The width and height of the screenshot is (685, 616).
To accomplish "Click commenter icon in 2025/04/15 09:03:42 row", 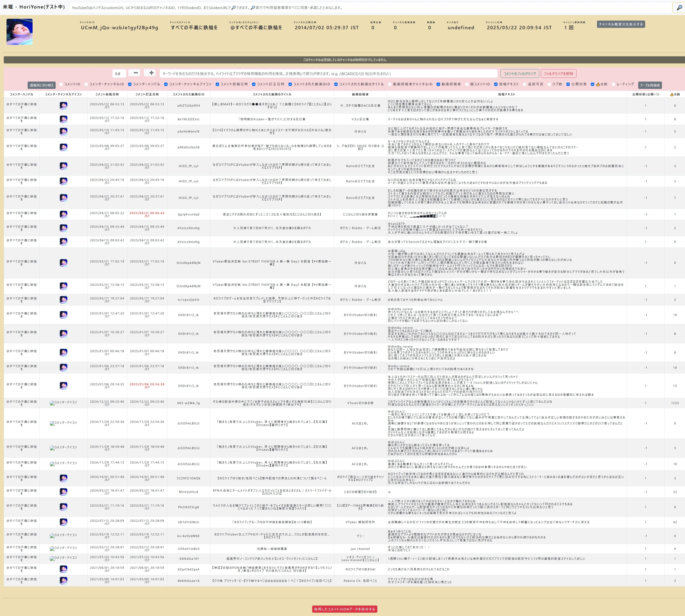I will [63, 242].
